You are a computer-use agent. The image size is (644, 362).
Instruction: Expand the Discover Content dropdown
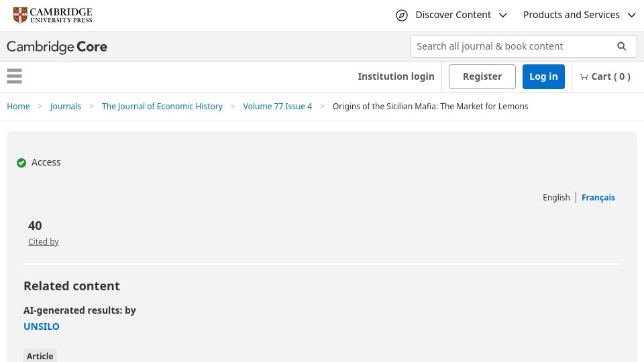click(x=462, y=15)
